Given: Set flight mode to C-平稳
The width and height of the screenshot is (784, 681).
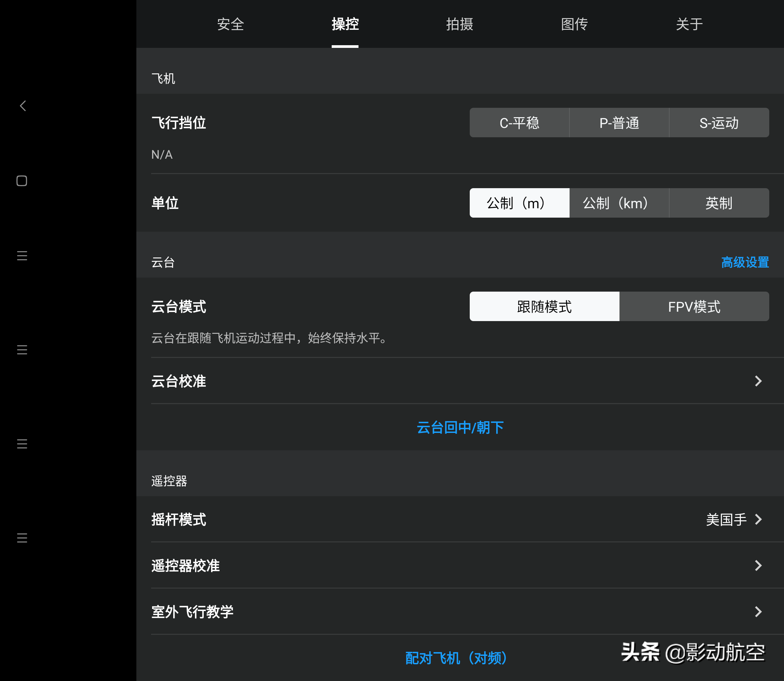Looking at the screenshot, I should [x=519, y=123].
